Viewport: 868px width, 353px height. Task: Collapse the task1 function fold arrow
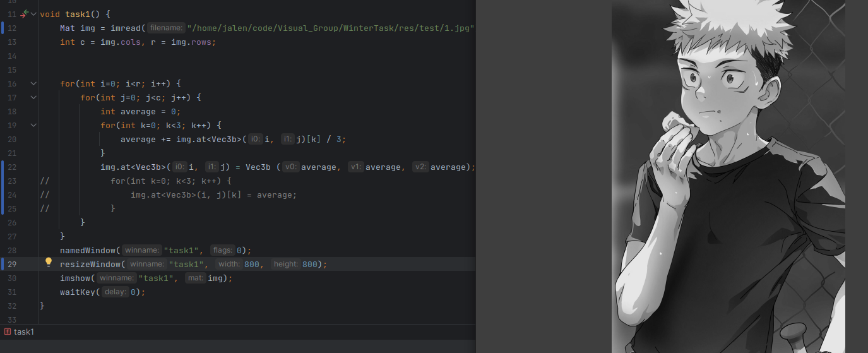point(33,14)
